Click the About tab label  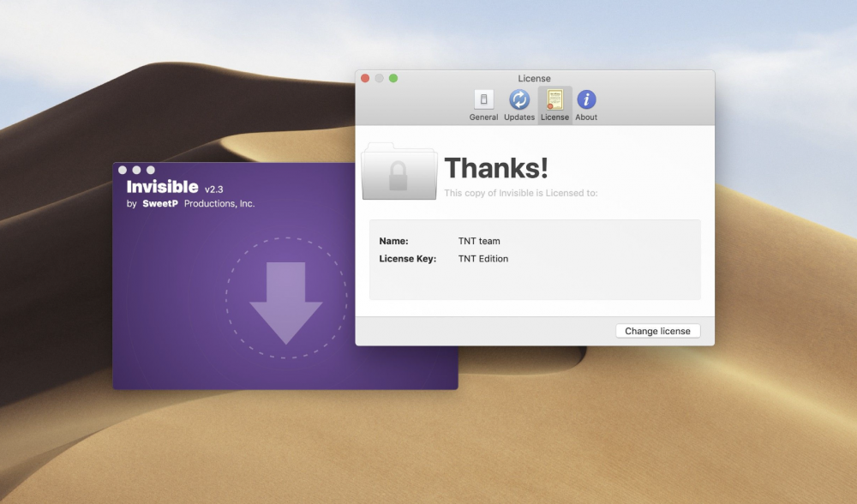click(x=586, y=117)
